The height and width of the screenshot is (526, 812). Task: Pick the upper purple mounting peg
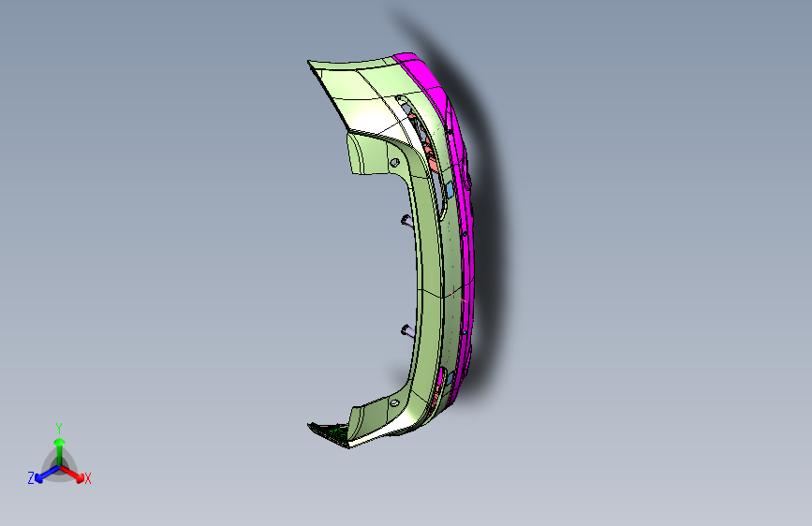pos(406,221)
